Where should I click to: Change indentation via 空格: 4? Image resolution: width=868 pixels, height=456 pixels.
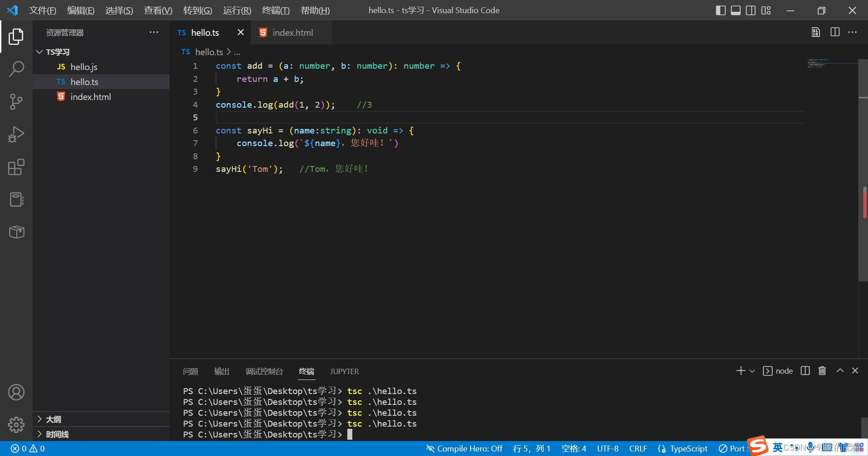click(x=574, y=449)
